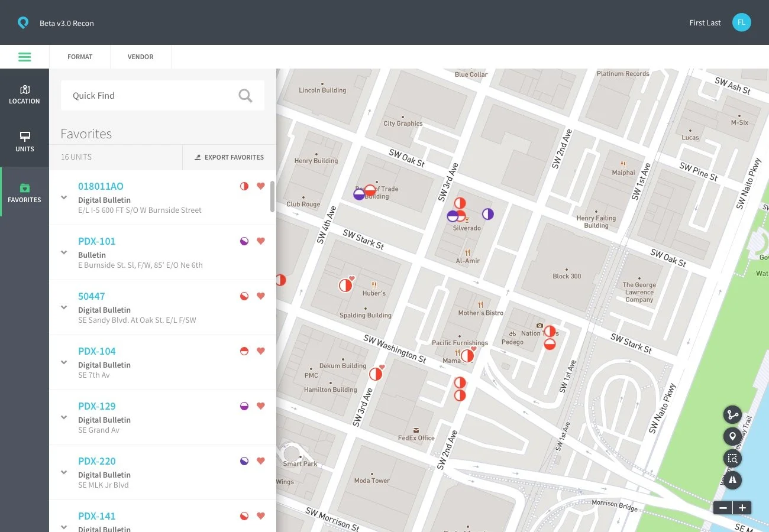
Task: Select the area search selection tool
Action: coord(732,458)
